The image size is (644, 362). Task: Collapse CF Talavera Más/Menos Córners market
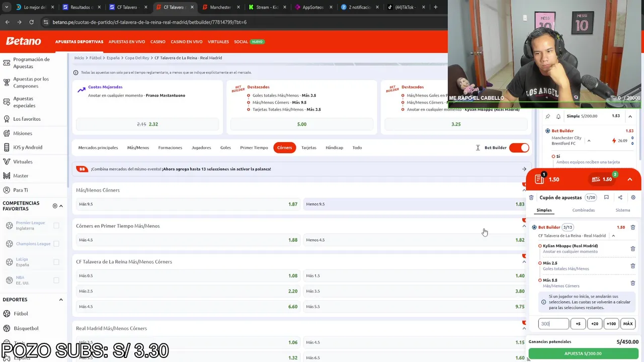point(524,261)
